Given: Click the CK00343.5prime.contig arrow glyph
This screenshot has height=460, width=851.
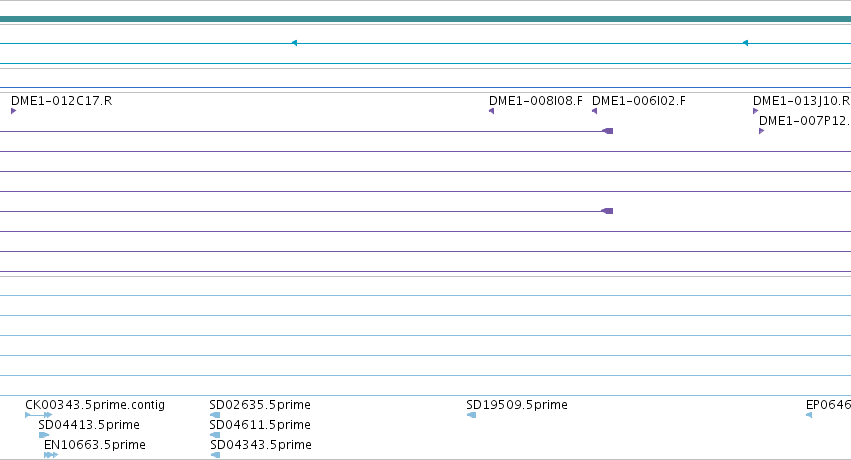Looking at the screenshot, I should (x=39, y=415).
